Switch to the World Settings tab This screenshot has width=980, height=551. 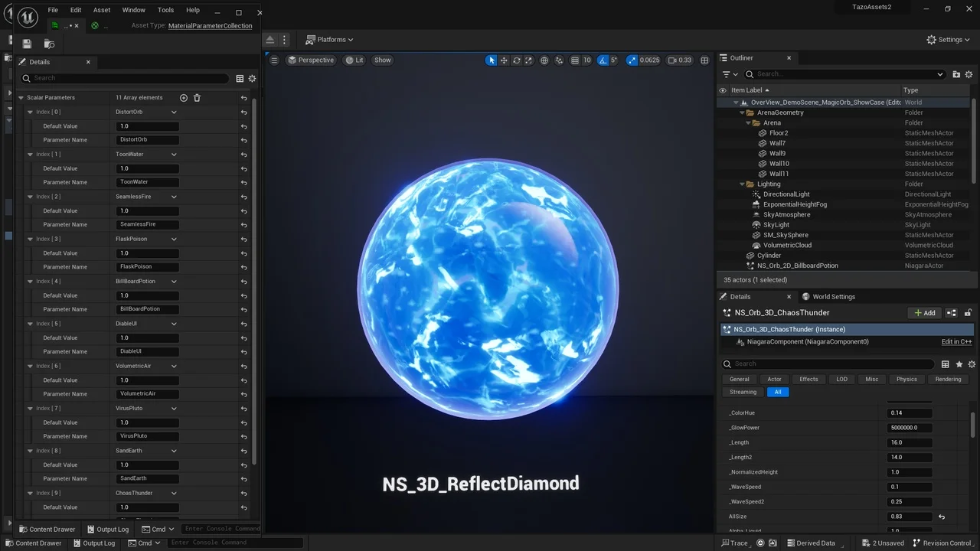point(833,297)
